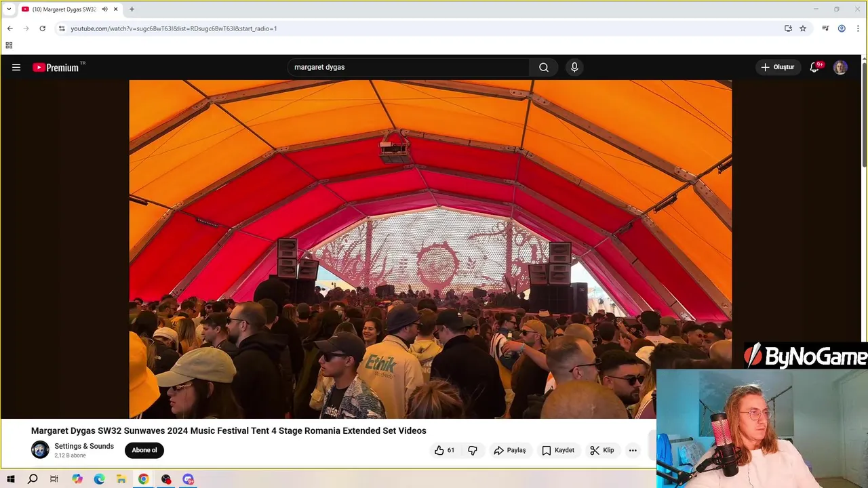Open Windows taskbar search
This screenshot has height=488, width=868.
33,479
